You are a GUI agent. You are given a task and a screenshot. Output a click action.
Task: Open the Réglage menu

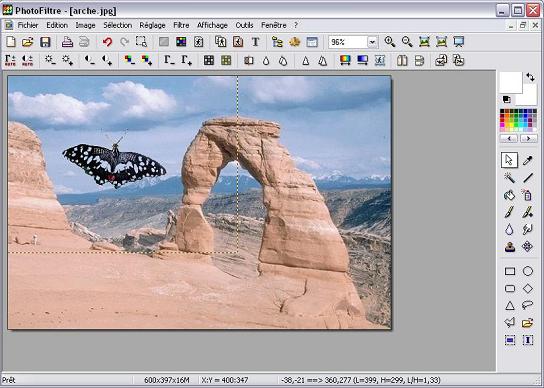[152, 25]
